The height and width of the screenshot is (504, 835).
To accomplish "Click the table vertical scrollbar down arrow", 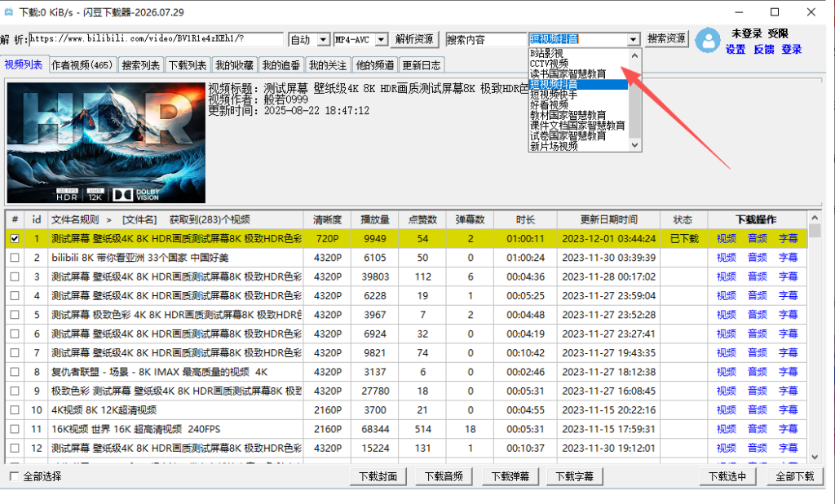I will (x=815, y=457).
